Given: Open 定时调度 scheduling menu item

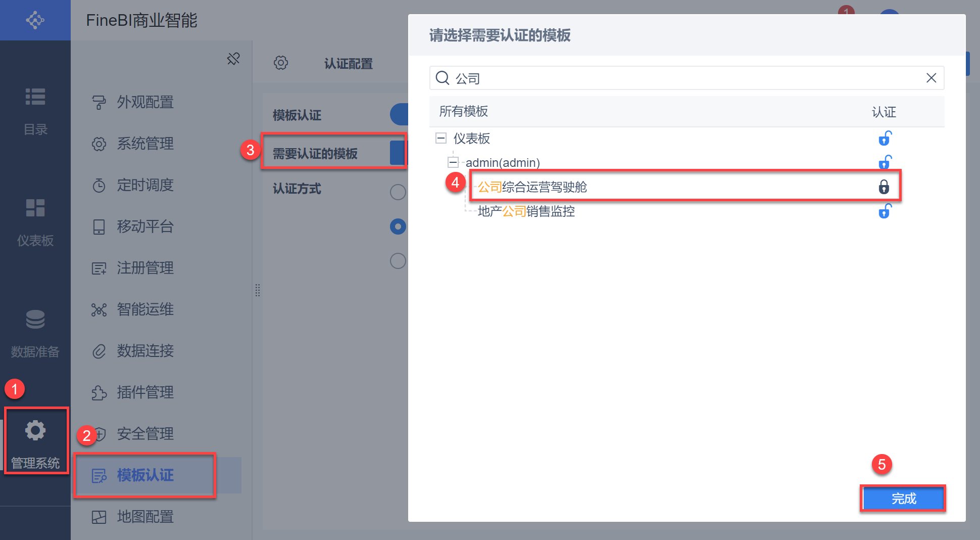Looking at the screenshot, I should tap(145, 185).
